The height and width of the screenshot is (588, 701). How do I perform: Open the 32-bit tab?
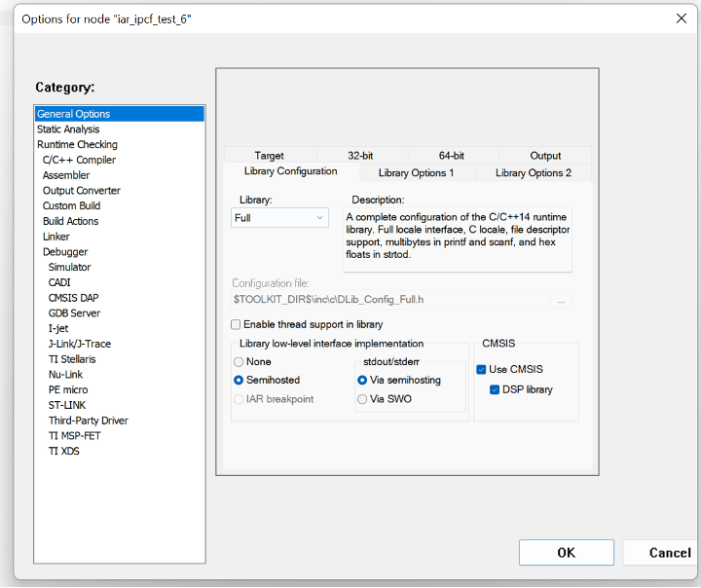click(x=361, y=156)
